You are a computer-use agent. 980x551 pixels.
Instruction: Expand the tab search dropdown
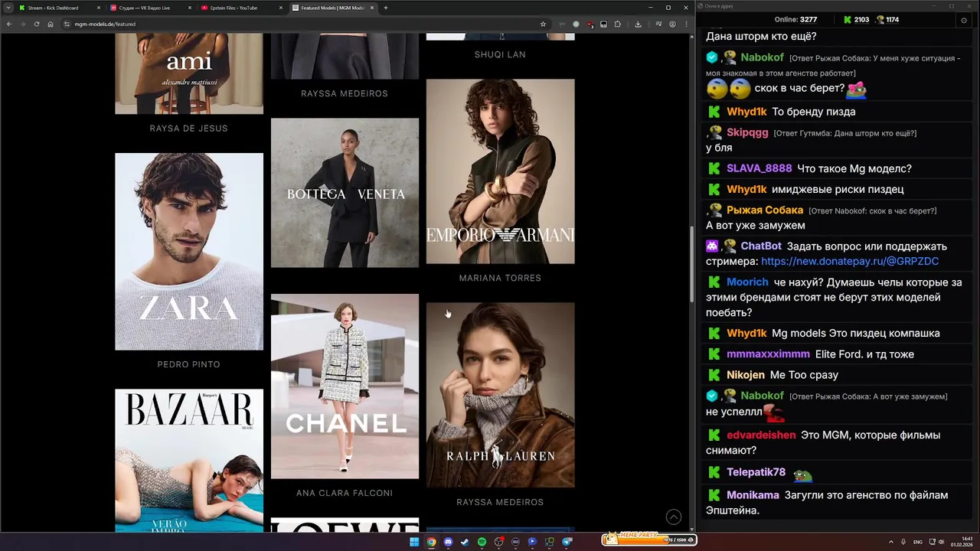(x=8, y=8)
